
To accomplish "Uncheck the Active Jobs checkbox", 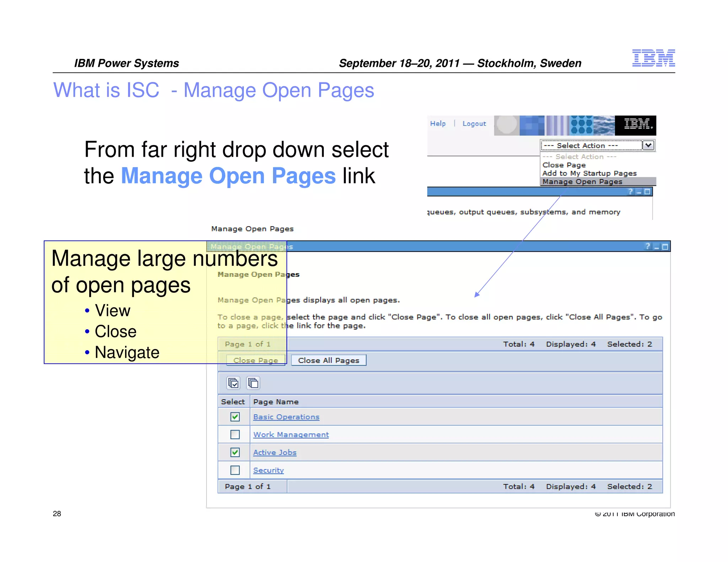I will [x=235, y=452].
